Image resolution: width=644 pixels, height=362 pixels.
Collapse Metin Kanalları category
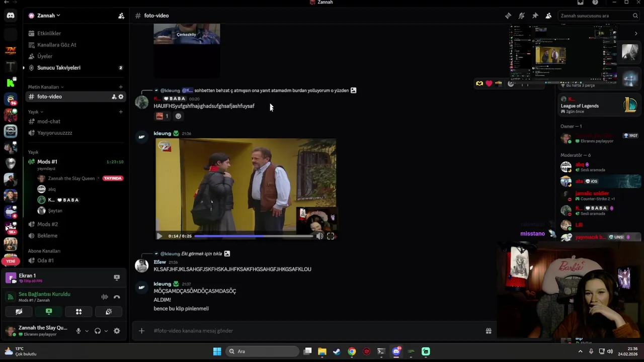click(x=46, y=87)
